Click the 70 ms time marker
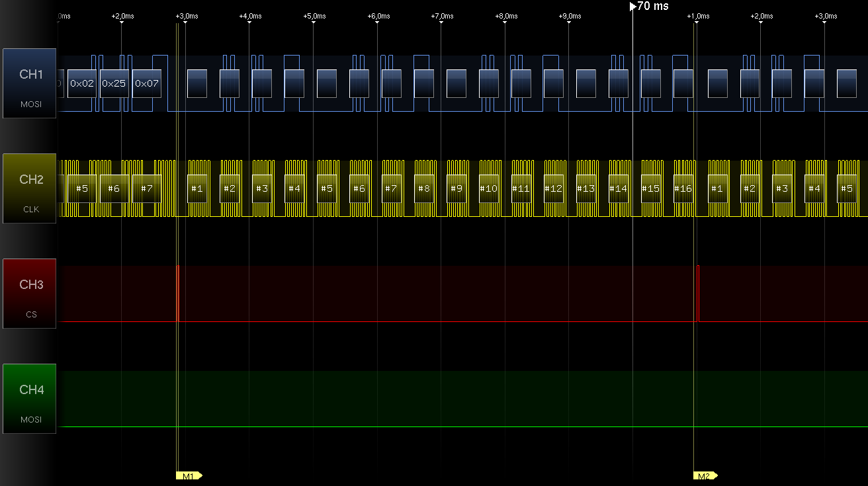 click(649, 6)
